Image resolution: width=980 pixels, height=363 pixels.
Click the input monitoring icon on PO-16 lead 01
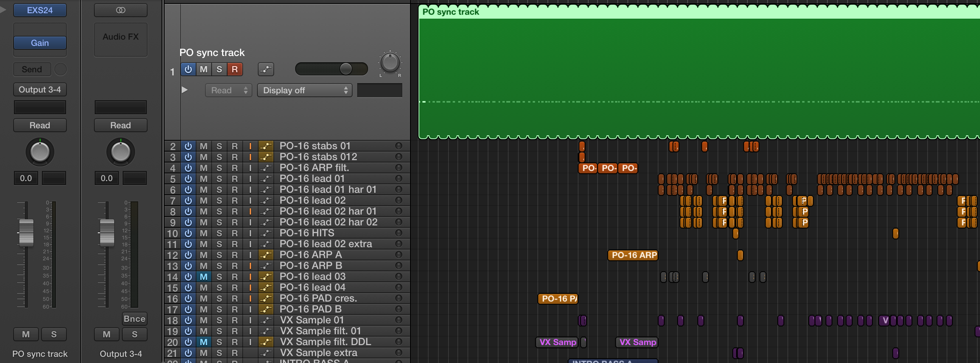(x=250, y=178)
